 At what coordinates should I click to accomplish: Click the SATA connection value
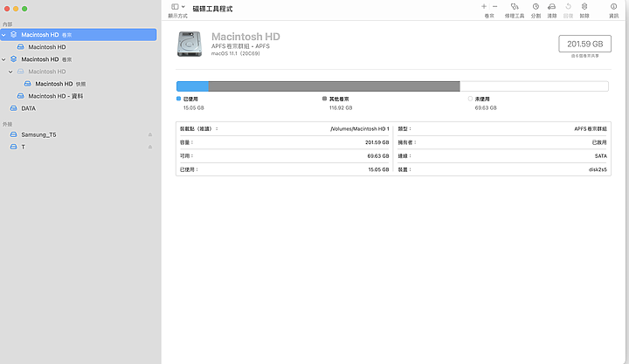[600, 156]
